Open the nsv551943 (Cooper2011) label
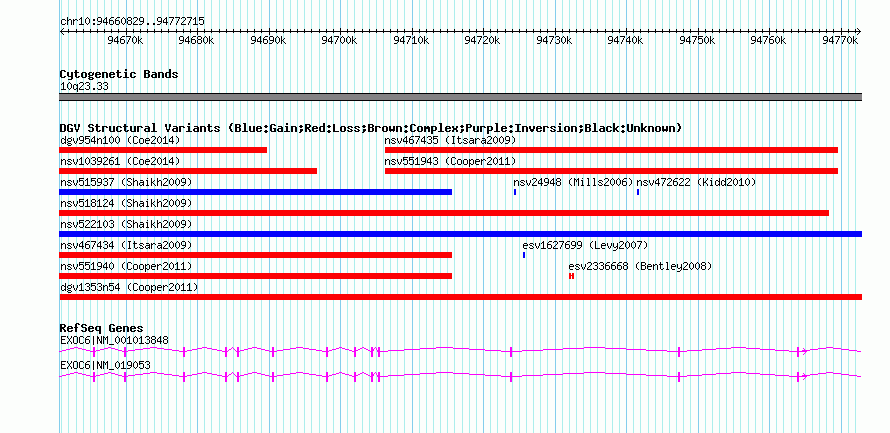890x433 pixels. pos(450,161)
